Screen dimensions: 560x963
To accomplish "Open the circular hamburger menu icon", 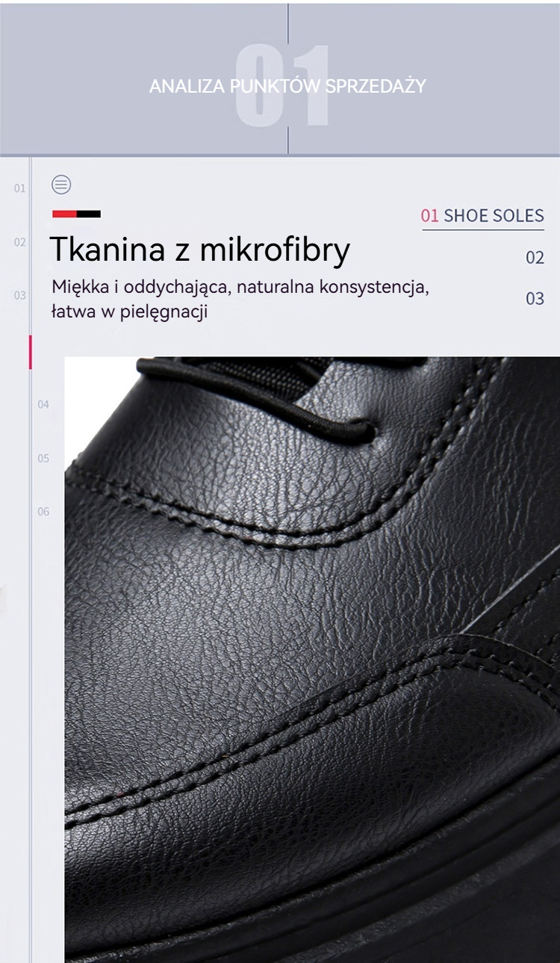I will point(61,185).
